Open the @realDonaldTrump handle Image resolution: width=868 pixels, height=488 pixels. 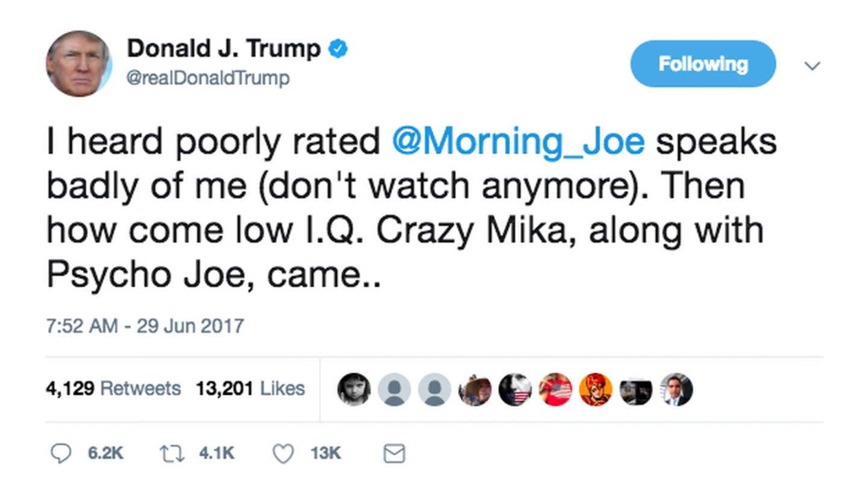(x=208, y=78)
